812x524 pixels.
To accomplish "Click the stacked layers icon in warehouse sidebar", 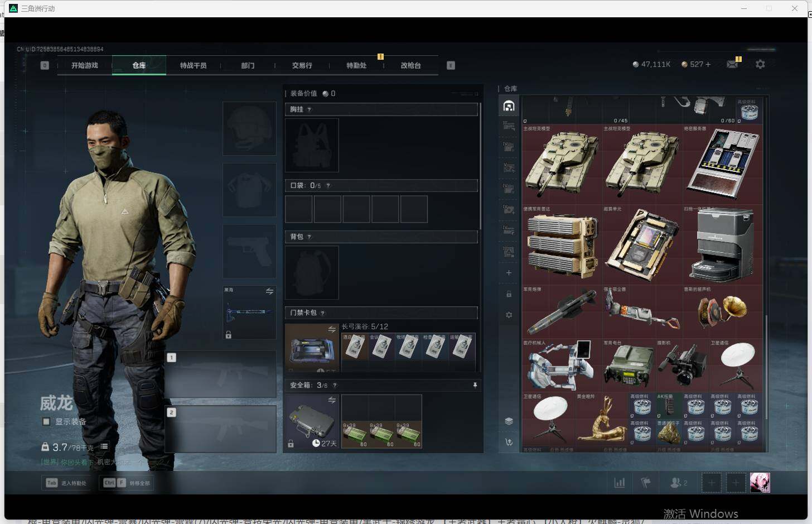I will [509, 421].
